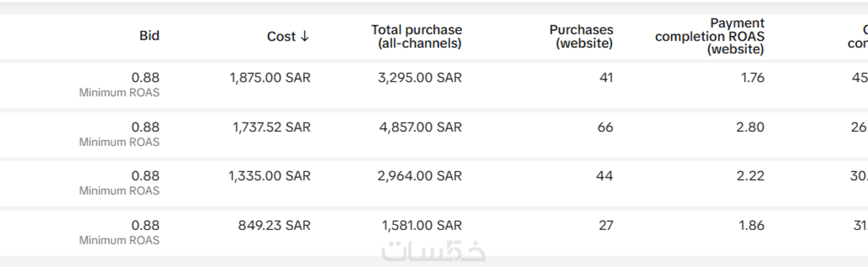
Task: Click the 2,964.00 SAR total purchase cell
Action: [419, 176]
